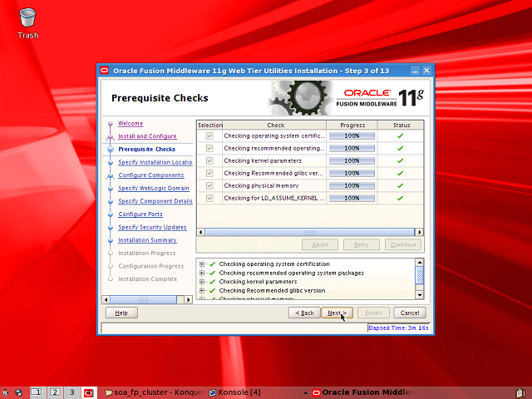Toggle the checkbox for physical memory check

tap(209, 185)
